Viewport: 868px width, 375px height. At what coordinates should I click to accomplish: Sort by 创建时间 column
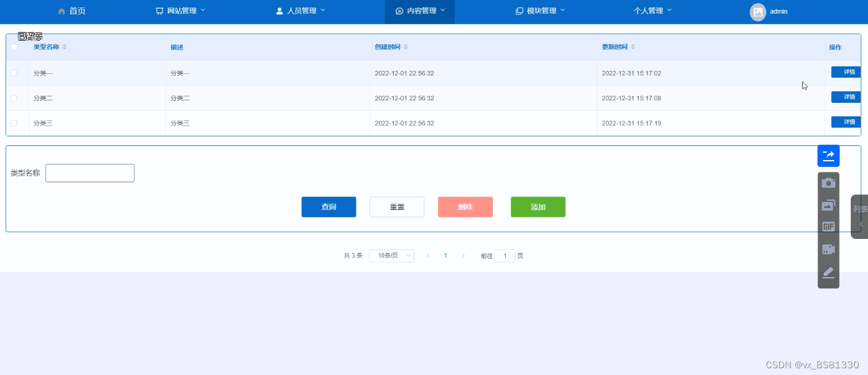(x=406, y=47)
